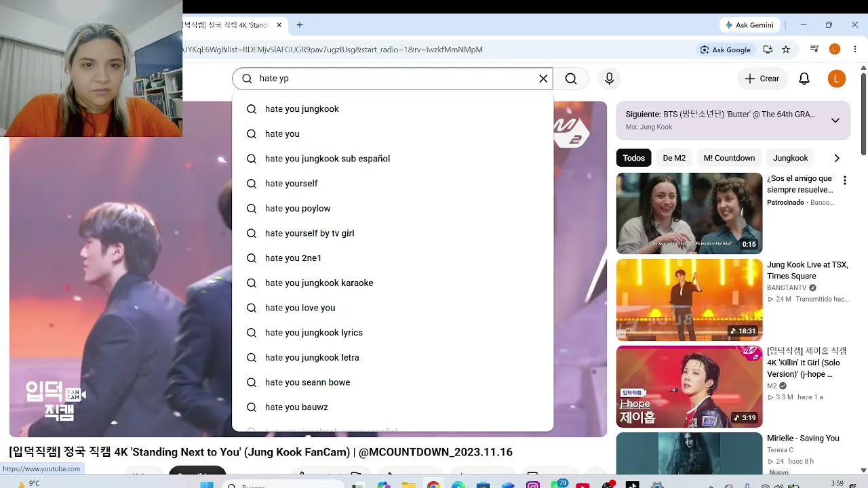Open a new browser tab
Screen dimensions: 868x488
(x=299, y=25)
